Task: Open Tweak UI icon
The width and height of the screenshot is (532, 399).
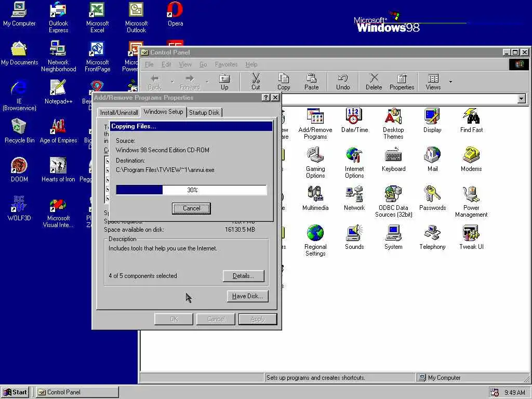Action: click(471, 237)
